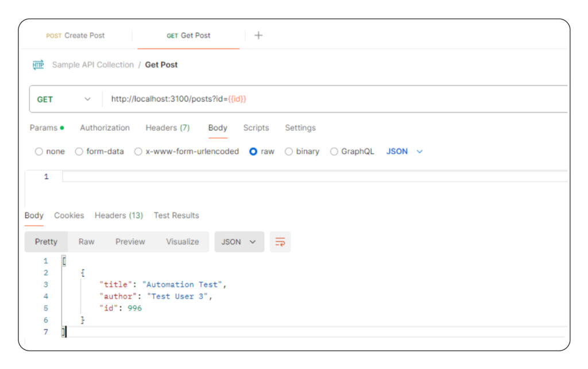Image resolution: width=588 pixels, height=369 pixels.
Task: Toggle word wrap icon in response toolbar
Action: (x=280, y=242)
